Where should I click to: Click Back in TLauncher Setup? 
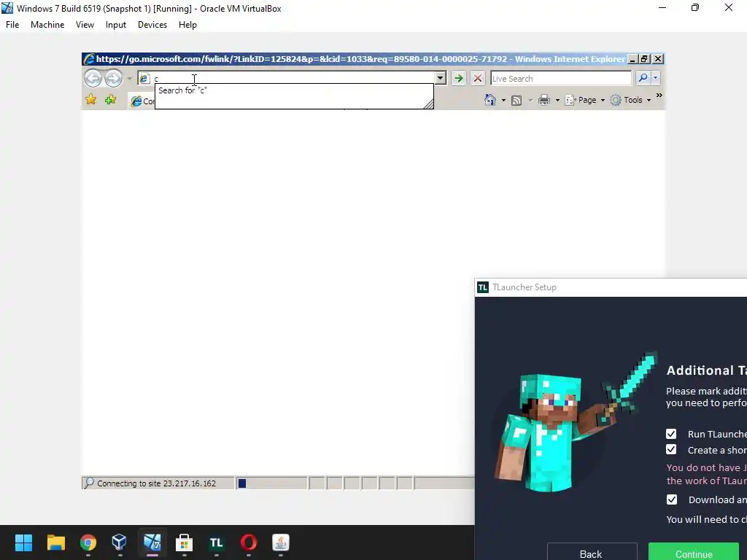[x=592, y=553]
